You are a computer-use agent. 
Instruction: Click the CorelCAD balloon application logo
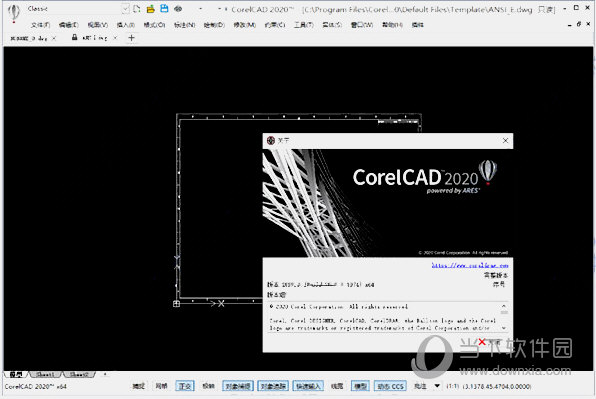coord(14,13)
